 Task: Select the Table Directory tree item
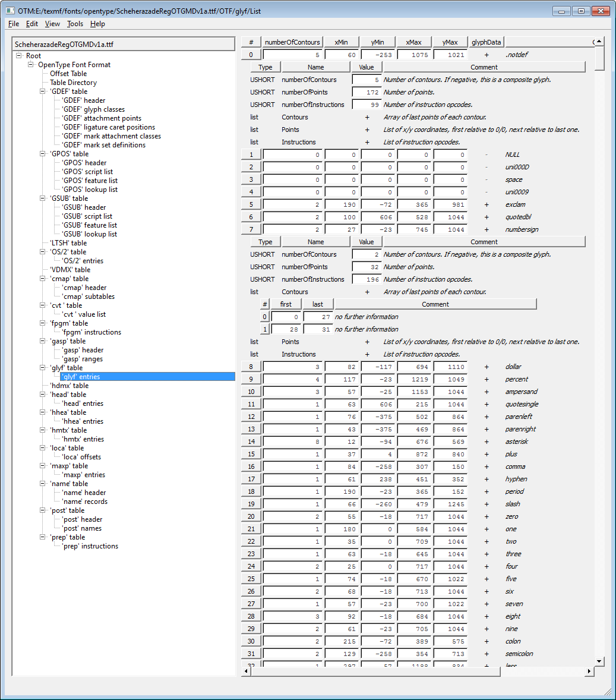click(x=73, y=83)
